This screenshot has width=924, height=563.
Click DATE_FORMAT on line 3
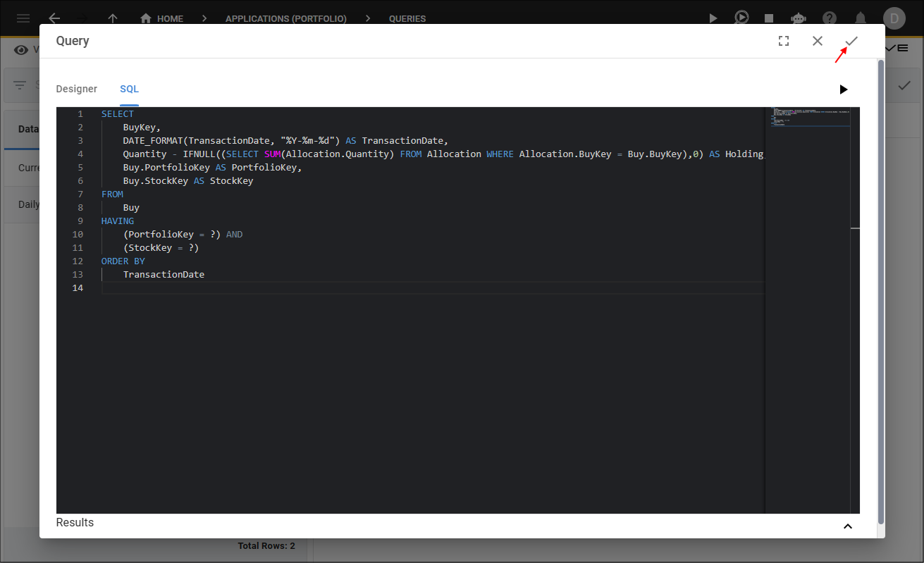153,140
